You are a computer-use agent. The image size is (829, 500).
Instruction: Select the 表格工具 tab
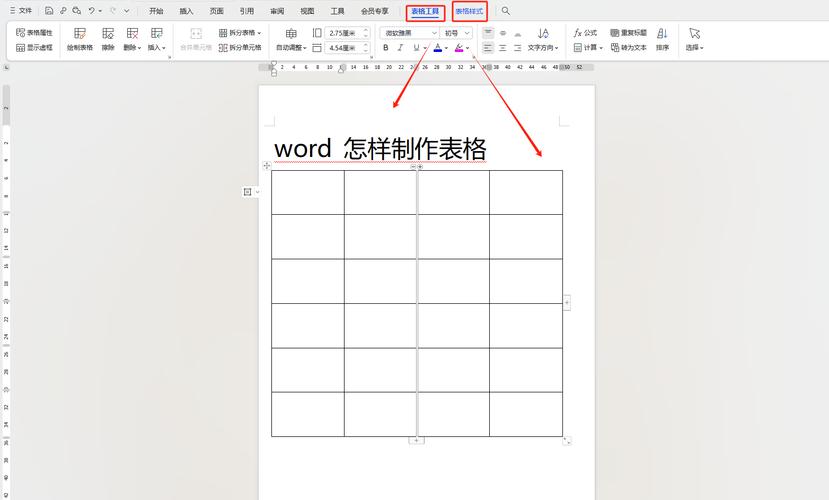tap(425, 11)
